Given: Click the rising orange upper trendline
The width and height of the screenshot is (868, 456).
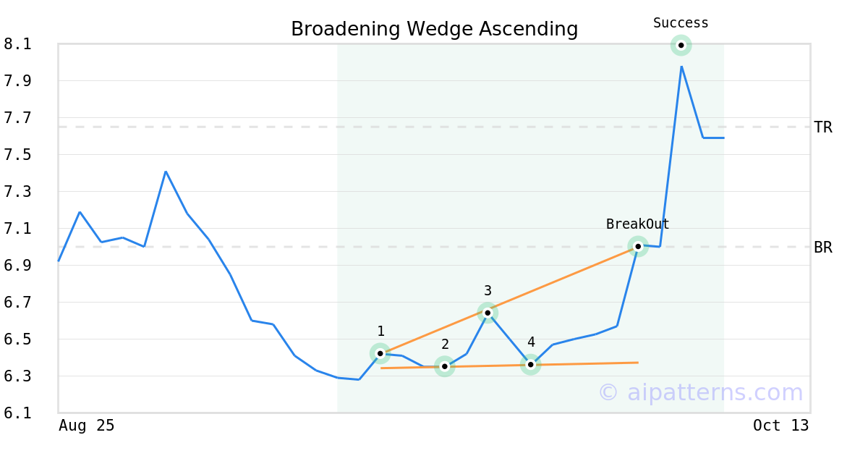Looking at the screenshot, I should [564, 278].
